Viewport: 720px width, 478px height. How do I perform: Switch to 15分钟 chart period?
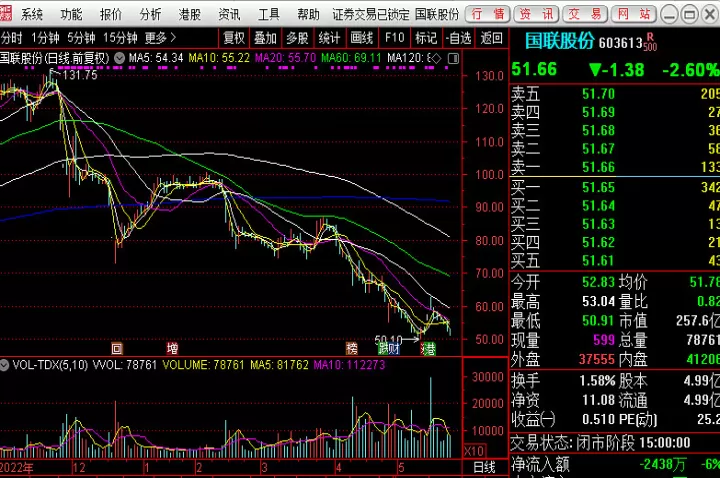pyautogui.click(x=120, y=38)
